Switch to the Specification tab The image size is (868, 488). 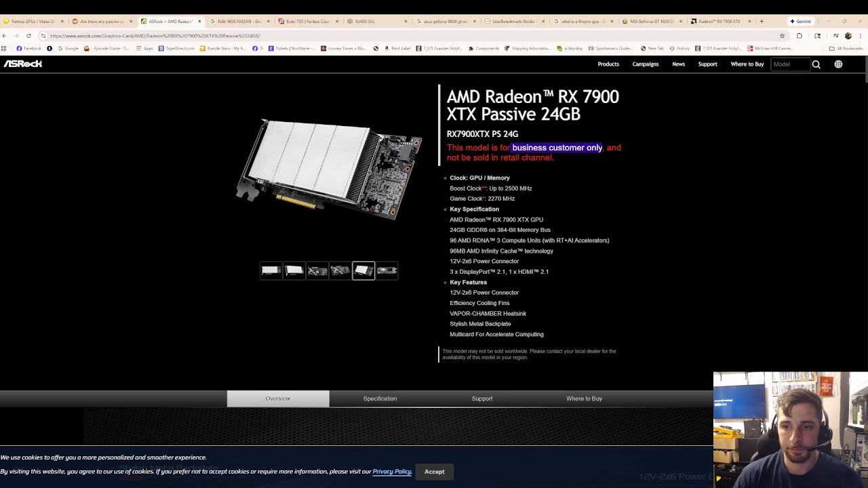[380, 399]
